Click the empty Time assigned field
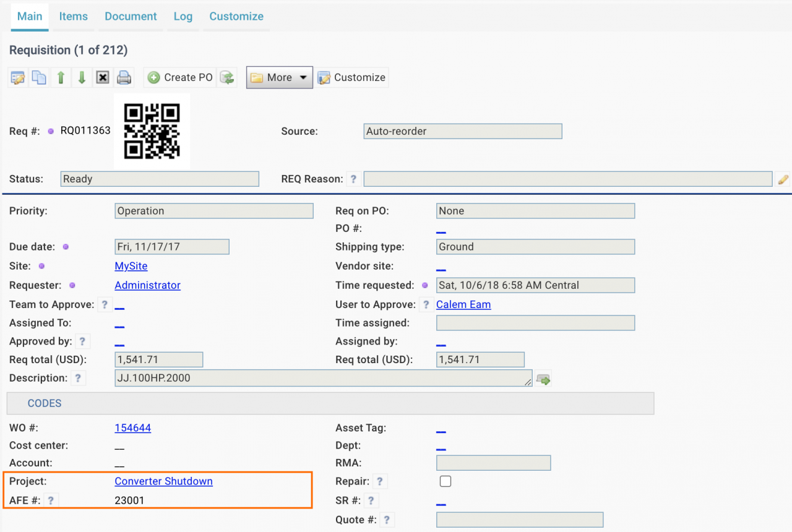This screenshot has width=792, height=532. click(536, 323)
